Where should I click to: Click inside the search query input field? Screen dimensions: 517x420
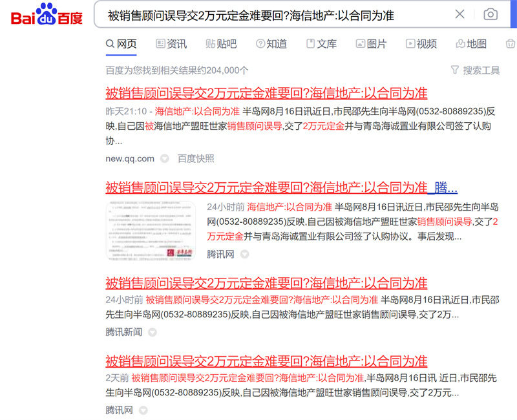tap(271, 14)
